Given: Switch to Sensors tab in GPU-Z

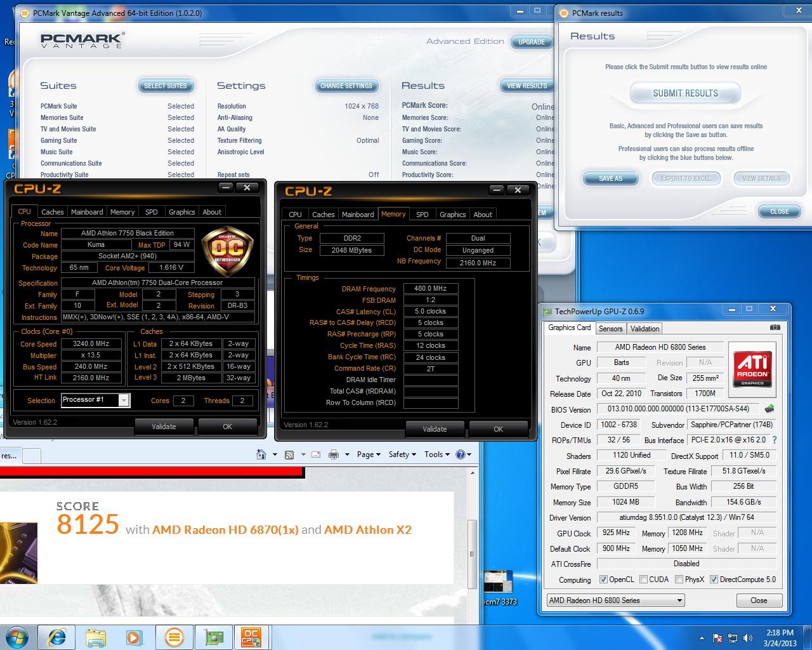Looking at the screenshot, I should tap(610, 328).
